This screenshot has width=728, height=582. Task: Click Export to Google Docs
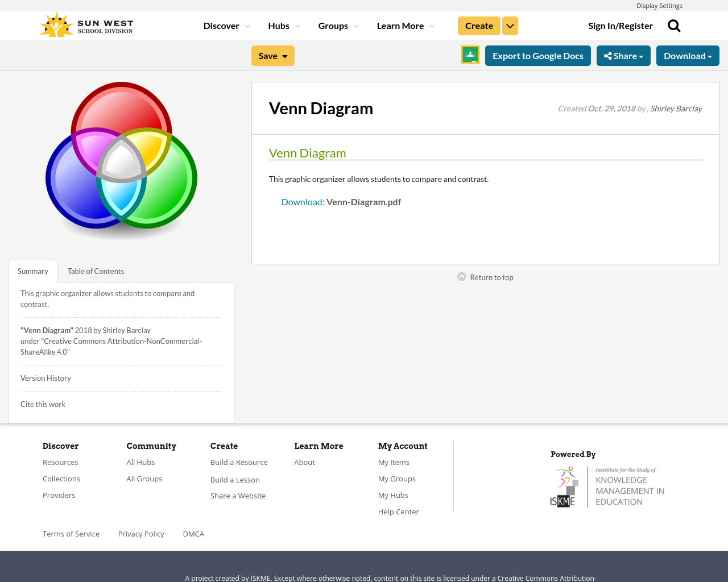click(537, 55)
